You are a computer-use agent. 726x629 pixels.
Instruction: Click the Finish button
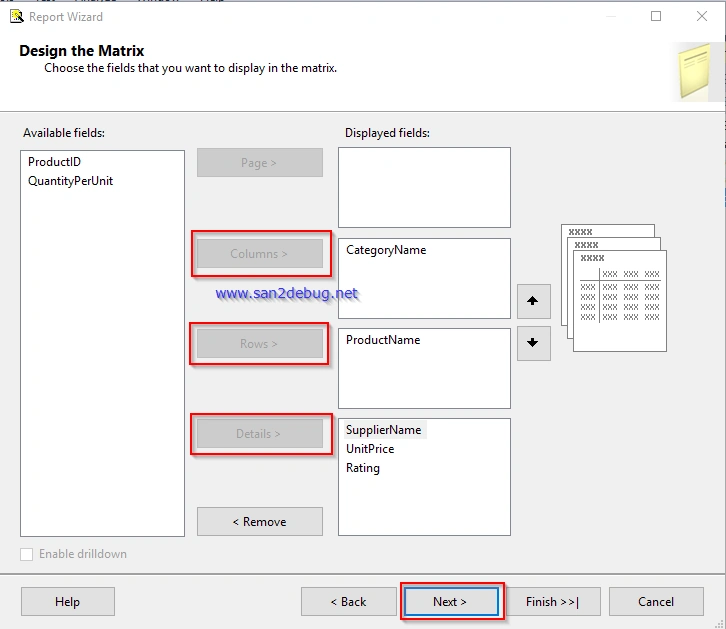(x=553, y=602)
